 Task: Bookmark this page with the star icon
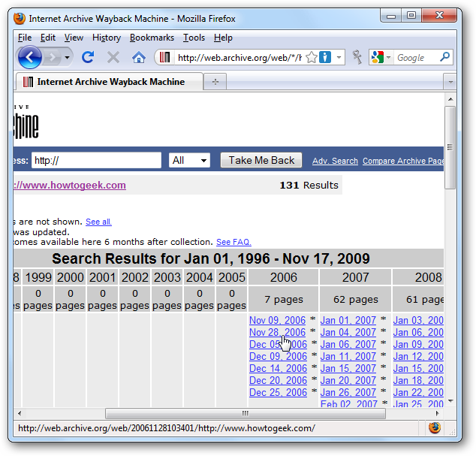click(x=312, y=57)
